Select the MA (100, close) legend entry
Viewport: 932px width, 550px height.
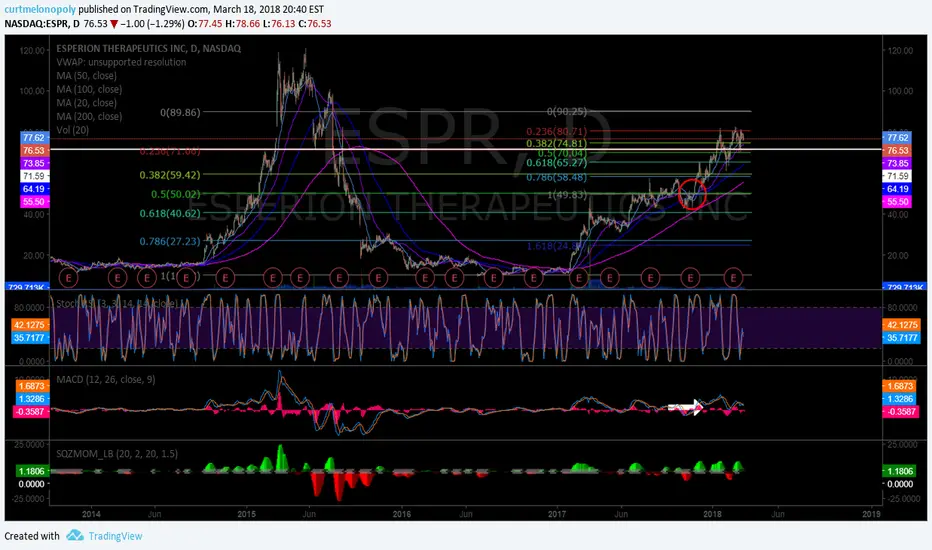click(89, 89)
